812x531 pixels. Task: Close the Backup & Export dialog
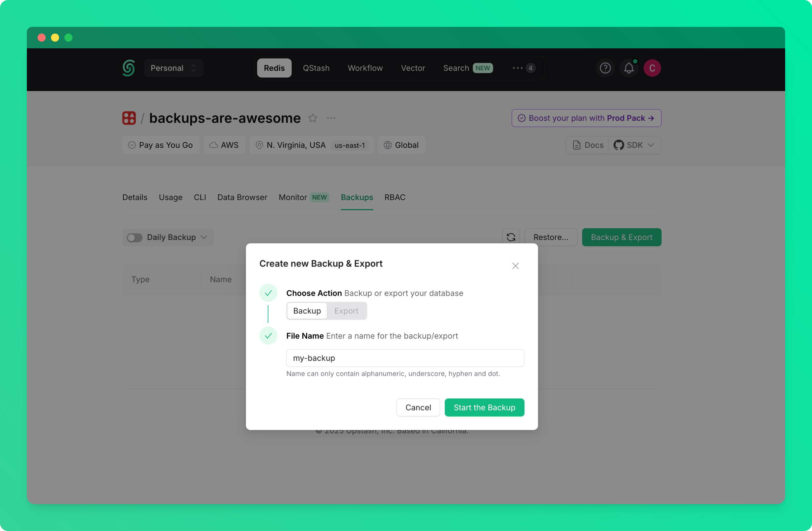coord(515,266)
